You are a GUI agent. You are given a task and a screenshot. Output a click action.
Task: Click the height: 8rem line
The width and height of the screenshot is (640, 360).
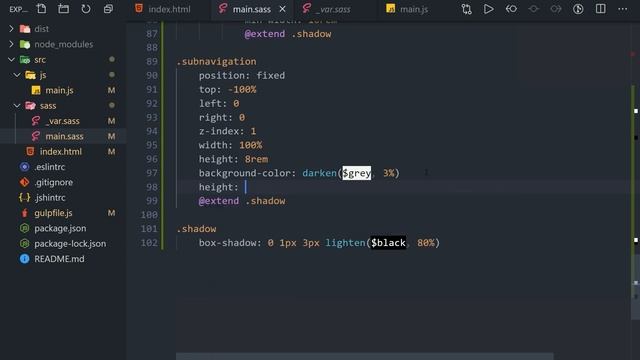[233, 159]
